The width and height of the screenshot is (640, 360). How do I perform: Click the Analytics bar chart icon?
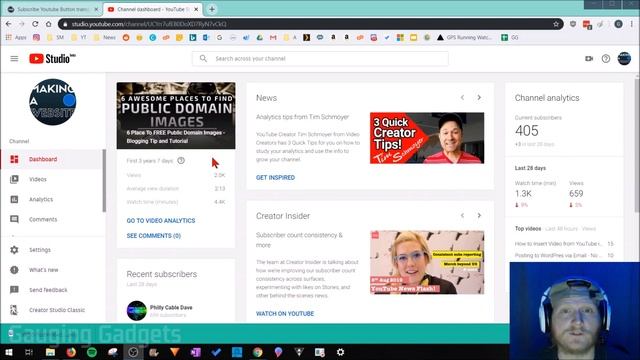point(14,199)
